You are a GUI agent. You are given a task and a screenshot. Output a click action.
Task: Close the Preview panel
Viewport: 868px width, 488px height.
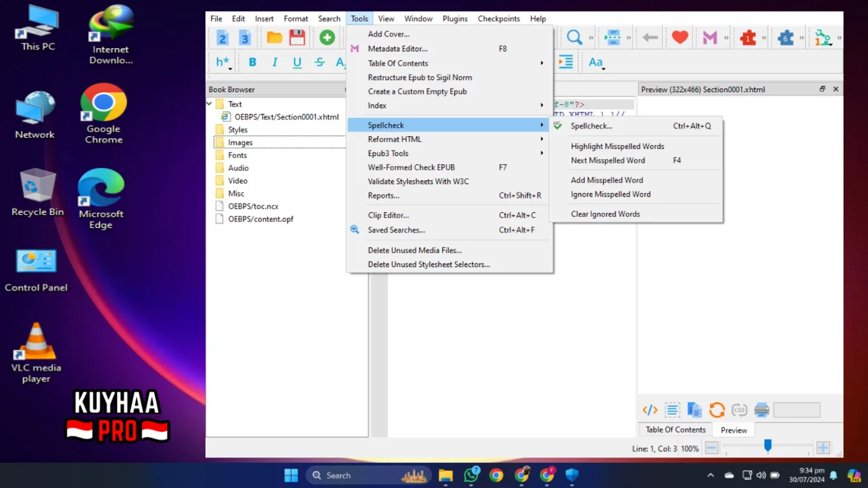[x=835, y=89]
